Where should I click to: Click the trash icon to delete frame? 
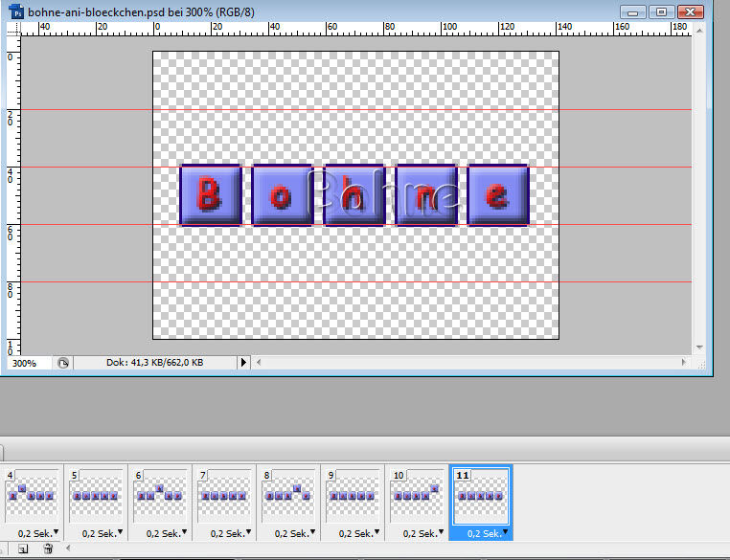pos(48,549)
